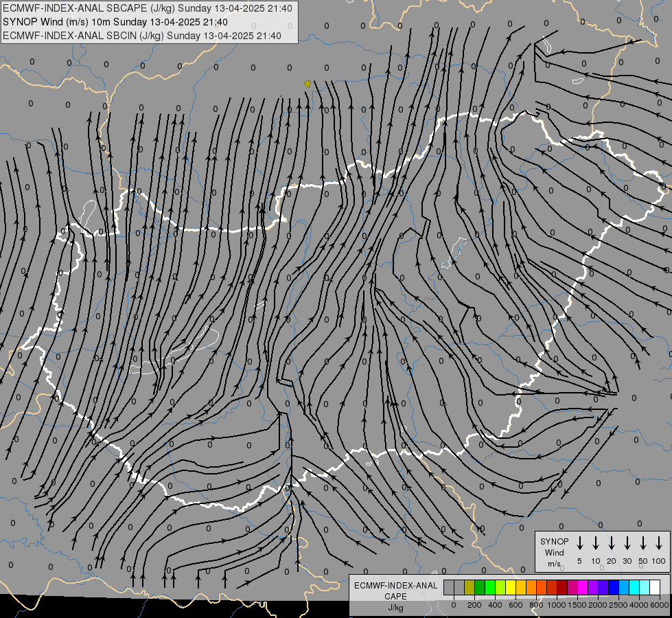Click the '5' speed label in wind legend
Image resolution: width=672 pixels, height=618 pixels.
pos(579,561)
